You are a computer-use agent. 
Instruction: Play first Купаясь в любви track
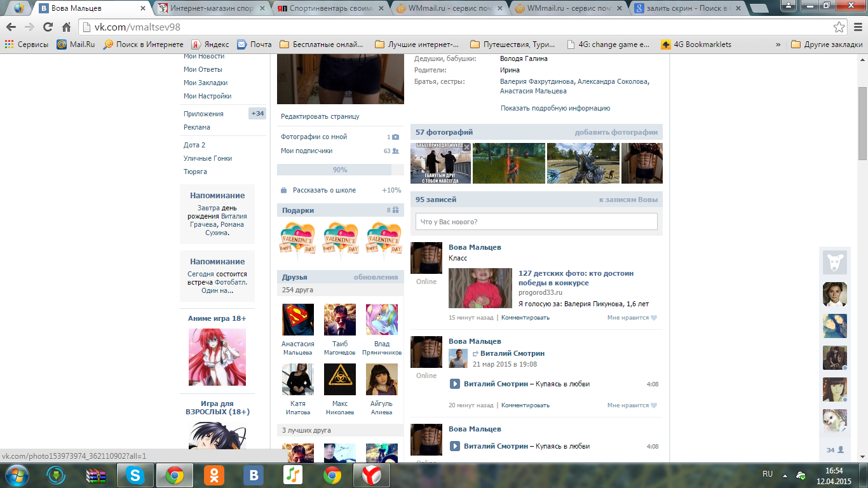(x=455, y=384)
